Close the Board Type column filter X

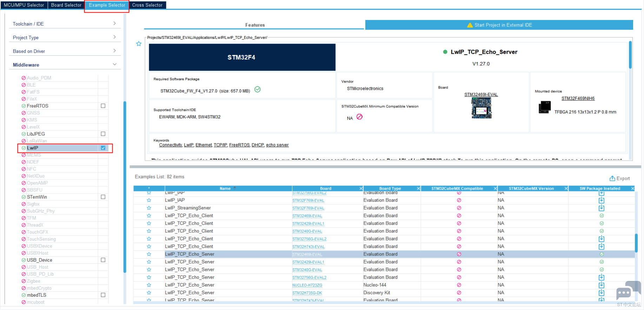418,189
